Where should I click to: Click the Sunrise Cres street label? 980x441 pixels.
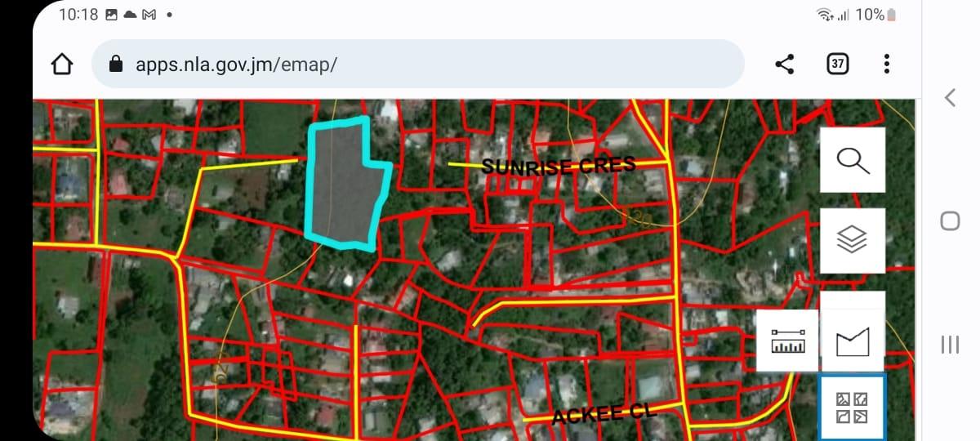pyautogui.click(x=558, y=166)
